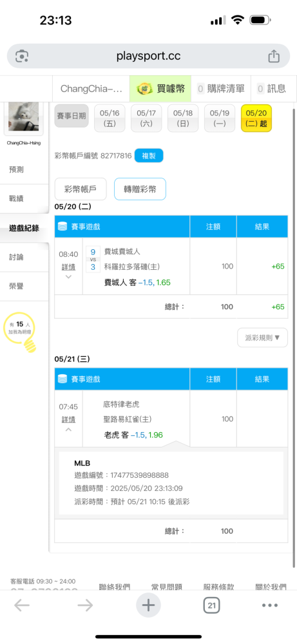This screenshot has width=297, height=644.
Task: Open the 服務條款 footer link
Action: (219, 587)
